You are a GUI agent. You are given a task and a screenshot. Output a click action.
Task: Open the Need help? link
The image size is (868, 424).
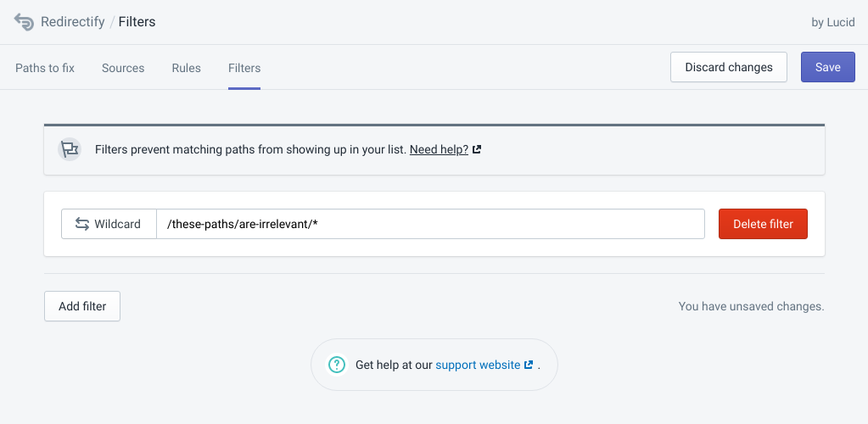(x=439, y=149)
